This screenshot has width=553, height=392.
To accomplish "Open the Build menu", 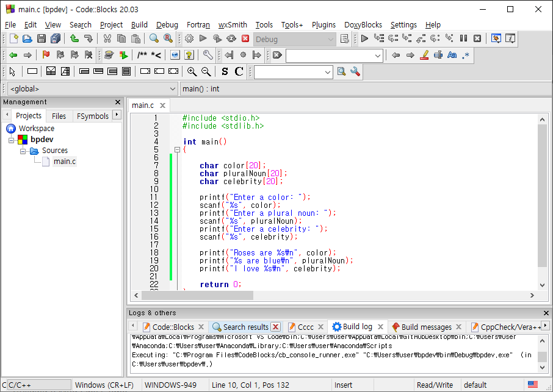I will point(139,24).
